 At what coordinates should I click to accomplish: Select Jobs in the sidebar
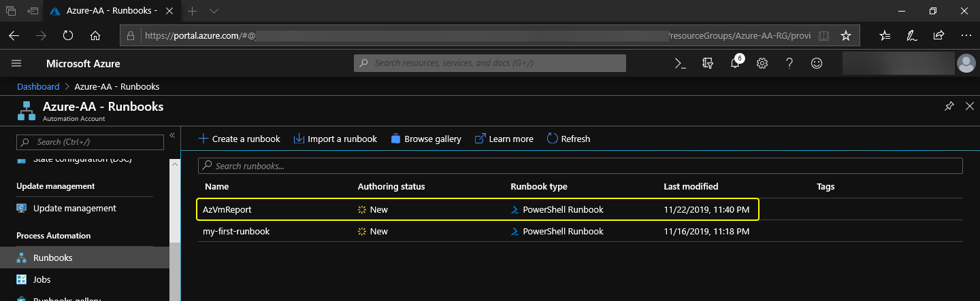coord(42,279)
